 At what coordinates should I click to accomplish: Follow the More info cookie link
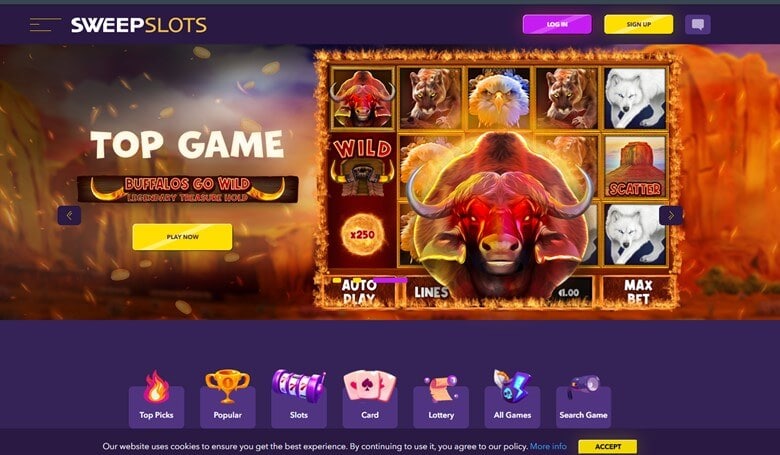(x=548, y=447)
